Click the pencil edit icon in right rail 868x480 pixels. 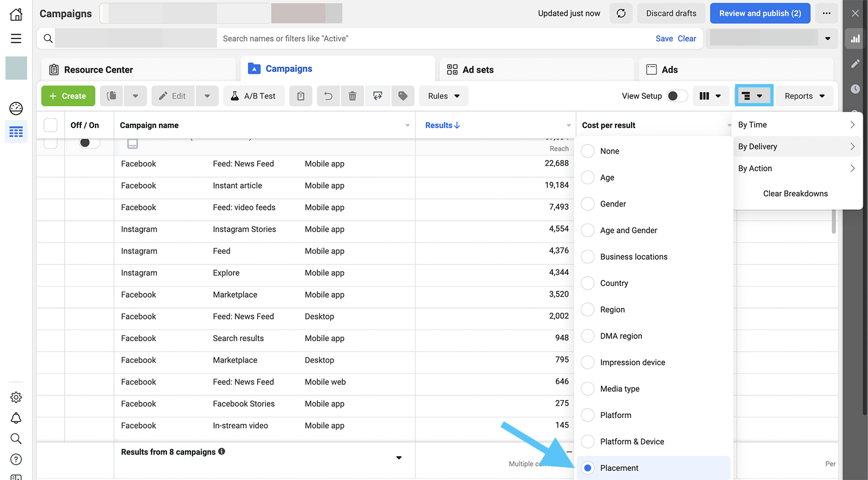(856, 63)
